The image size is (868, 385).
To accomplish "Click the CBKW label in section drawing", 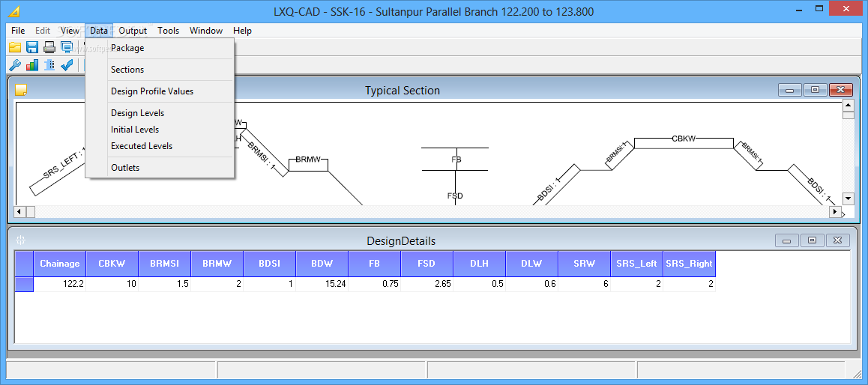I will [x=684, y=139].
